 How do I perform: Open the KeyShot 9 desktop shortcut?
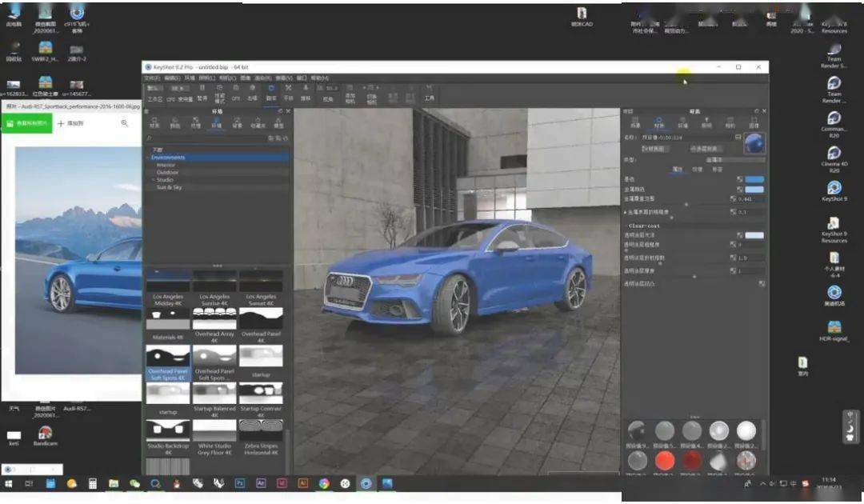[x=834, y=190]
